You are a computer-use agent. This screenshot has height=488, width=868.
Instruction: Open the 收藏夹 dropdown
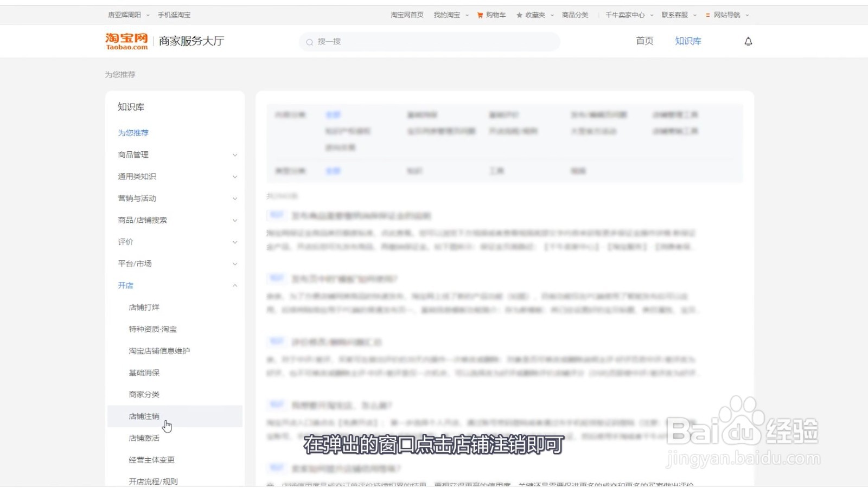click(539, 15)
